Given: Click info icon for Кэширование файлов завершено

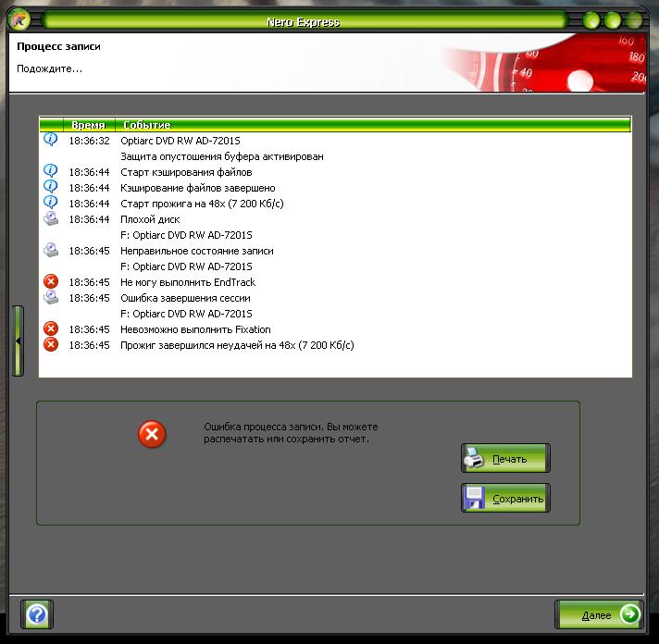Looking at the screenshot, I should [x=50, y=186].
